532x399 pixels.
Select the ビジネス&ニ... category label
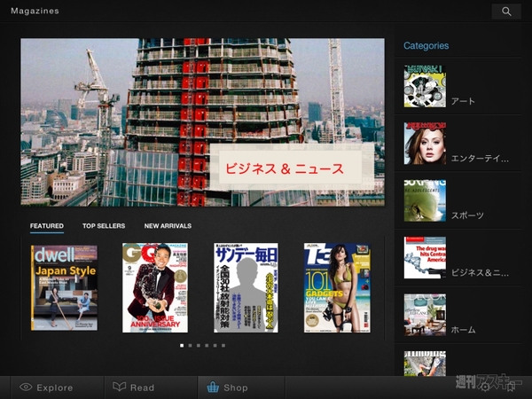[x=480, y=272]
